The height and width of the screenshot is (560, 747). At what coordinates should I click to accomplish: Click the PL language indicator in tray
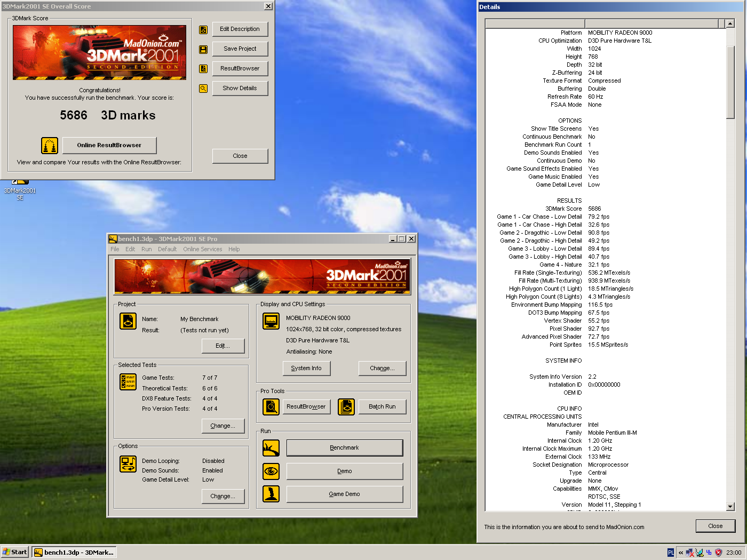[671, 553]
